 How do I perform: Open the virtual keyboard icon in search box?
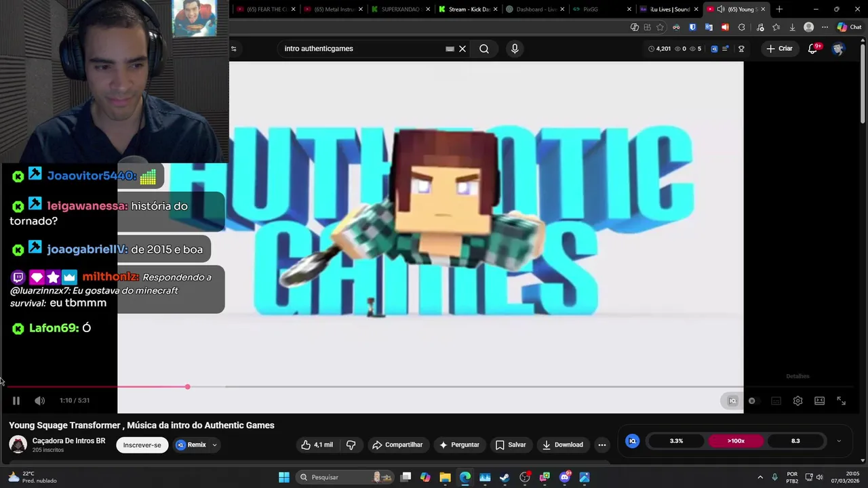tap(450, 49)
